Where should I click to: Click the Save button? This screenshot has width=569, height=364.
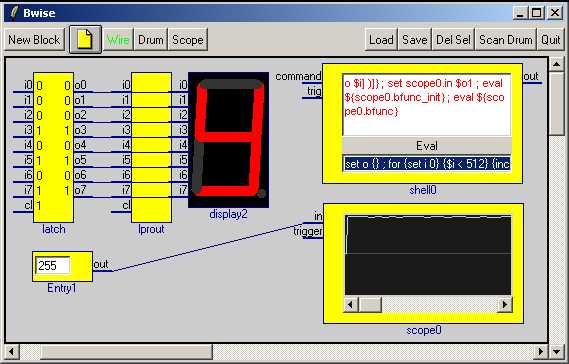coord(414,40)
